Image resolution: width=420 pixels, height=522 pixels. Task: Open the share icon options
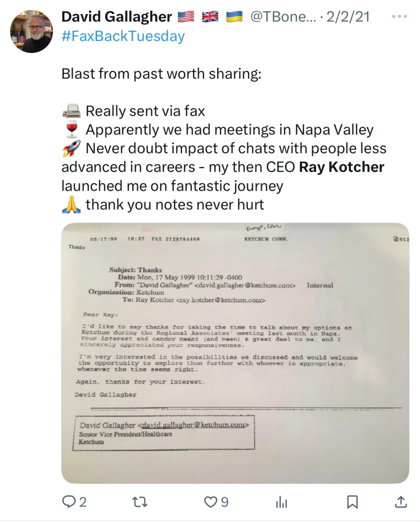coord(401,502)
